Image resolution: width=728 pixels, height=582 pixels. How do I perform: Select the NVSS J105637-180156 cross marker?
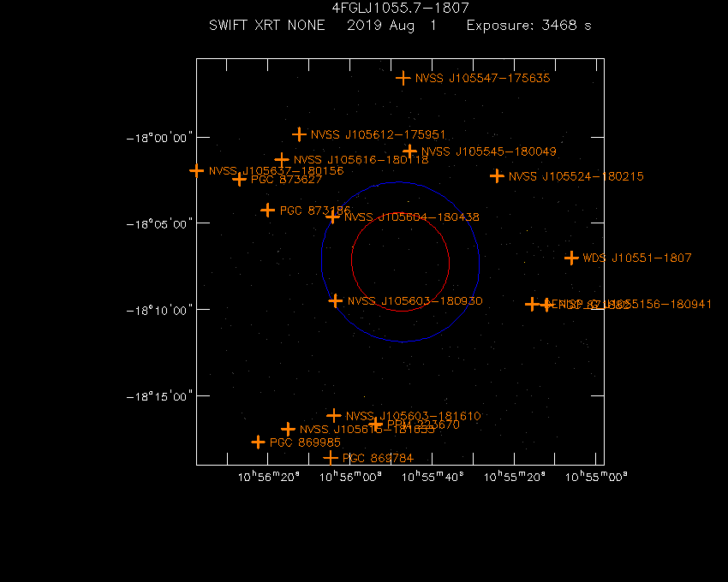[196, 171]
